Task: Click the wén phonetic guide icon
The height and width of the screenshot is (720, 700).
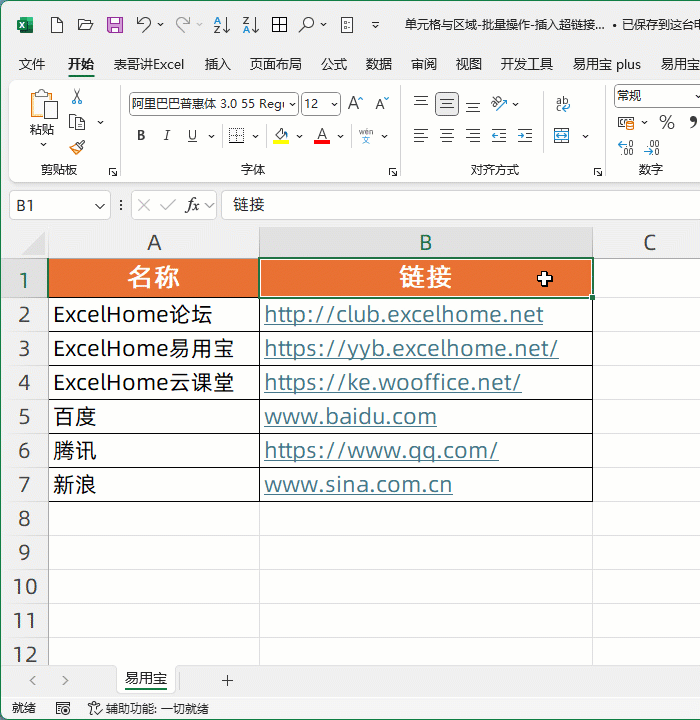Action: click(366, 136)
